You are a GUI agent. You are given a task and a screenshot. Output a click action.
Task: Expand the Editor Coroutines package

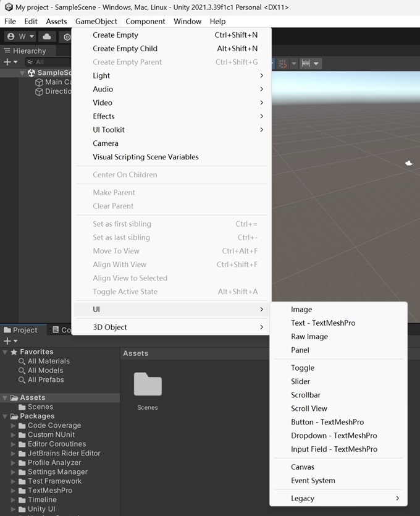pyautogui.click(x=13, y=444)
